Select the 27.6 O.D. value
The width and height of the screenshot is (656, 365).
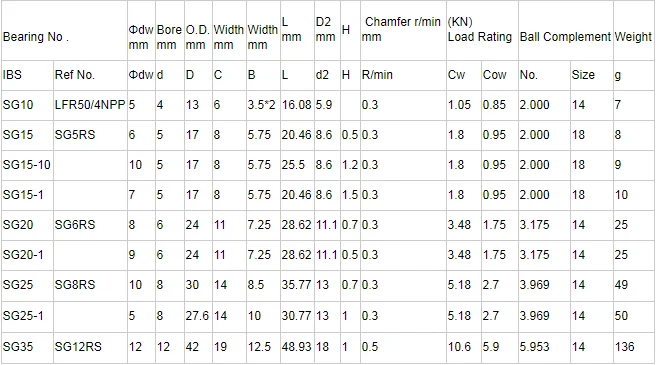click(197, 315)
